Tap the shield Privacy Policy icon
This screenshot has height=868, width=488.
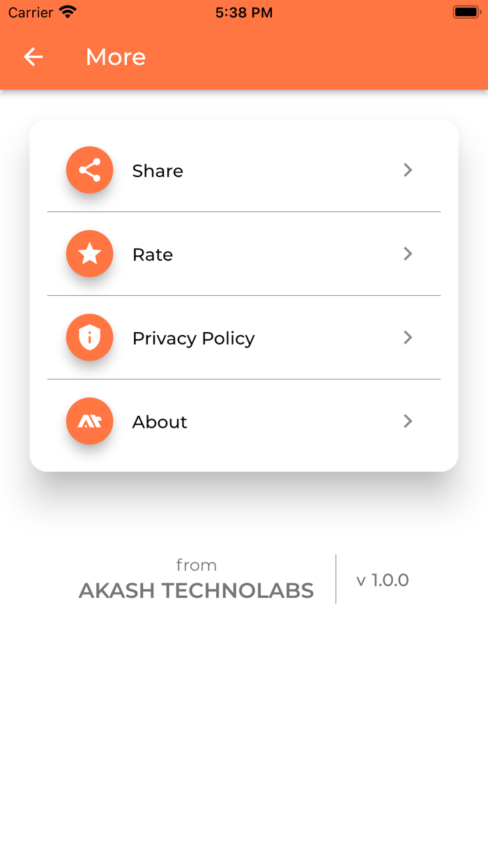pos(89,338)
